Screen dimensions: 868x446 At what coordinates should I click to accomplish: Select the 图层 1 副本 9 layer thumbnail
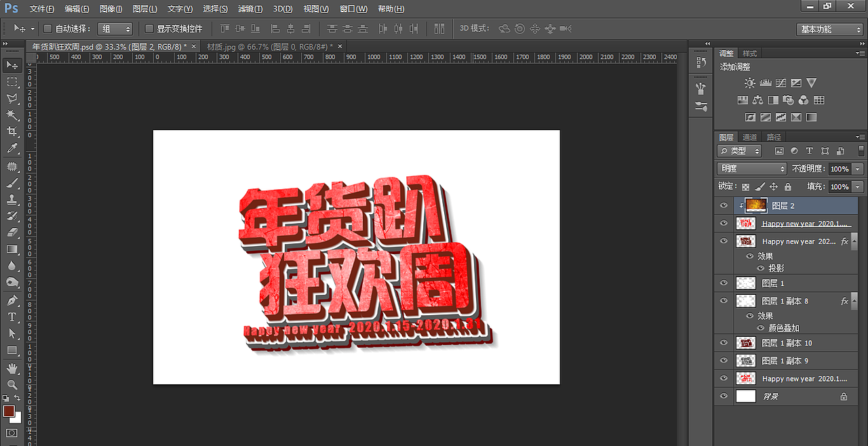745,360
